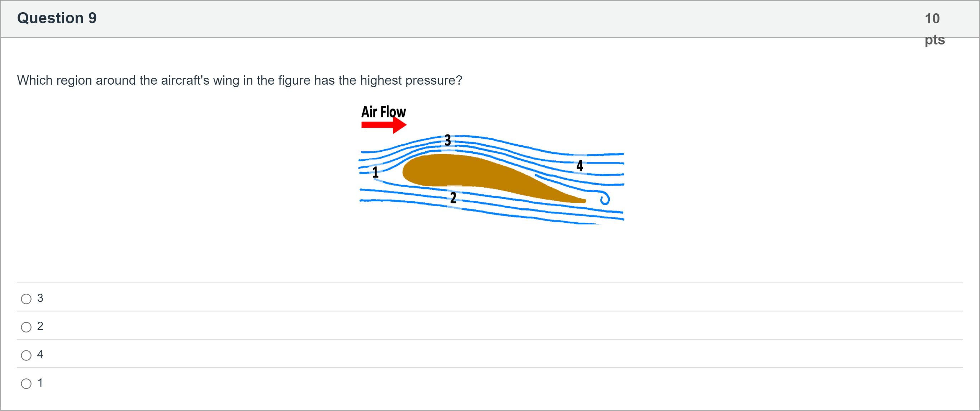Click region label 4 behind the wing
980x411 pixels.
pyautogui.click(x=579, y=165)
